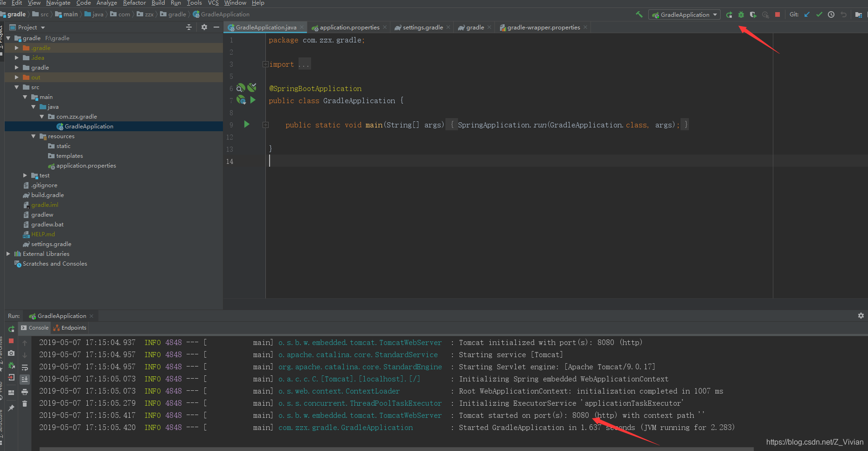Run with Coverage from the top toolbar
This screenshot has height=451, width=868.
point(753,15)
